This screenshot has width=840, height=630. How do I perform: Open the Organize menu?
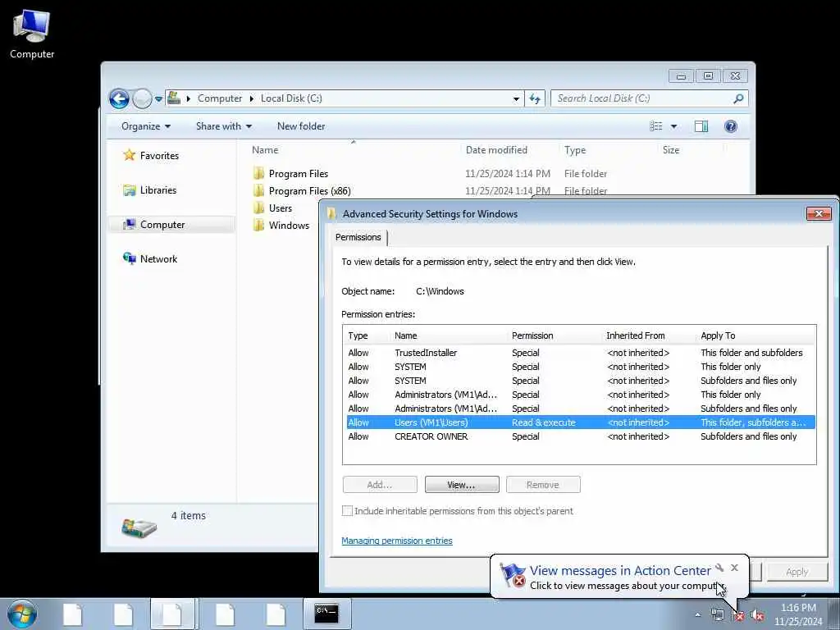pos(146,126)
